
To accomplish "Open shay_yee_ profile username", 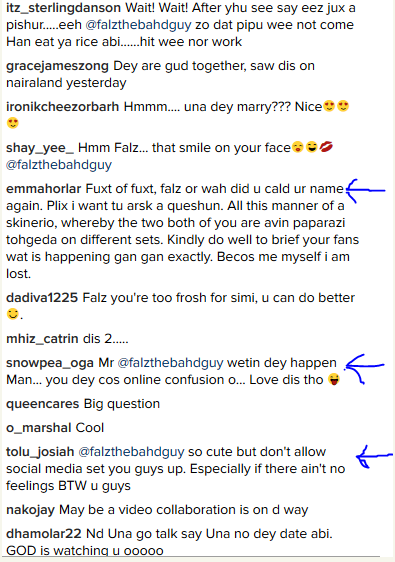I will [40, 148].
